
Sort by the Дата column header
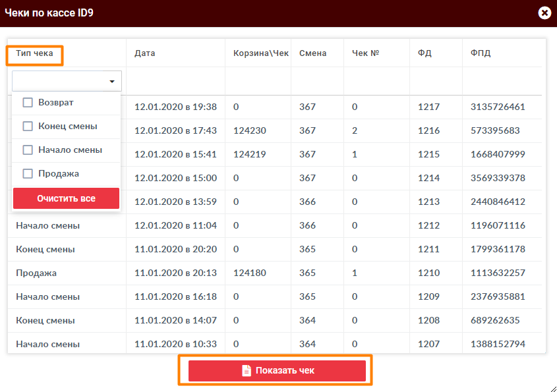point(145,53)
